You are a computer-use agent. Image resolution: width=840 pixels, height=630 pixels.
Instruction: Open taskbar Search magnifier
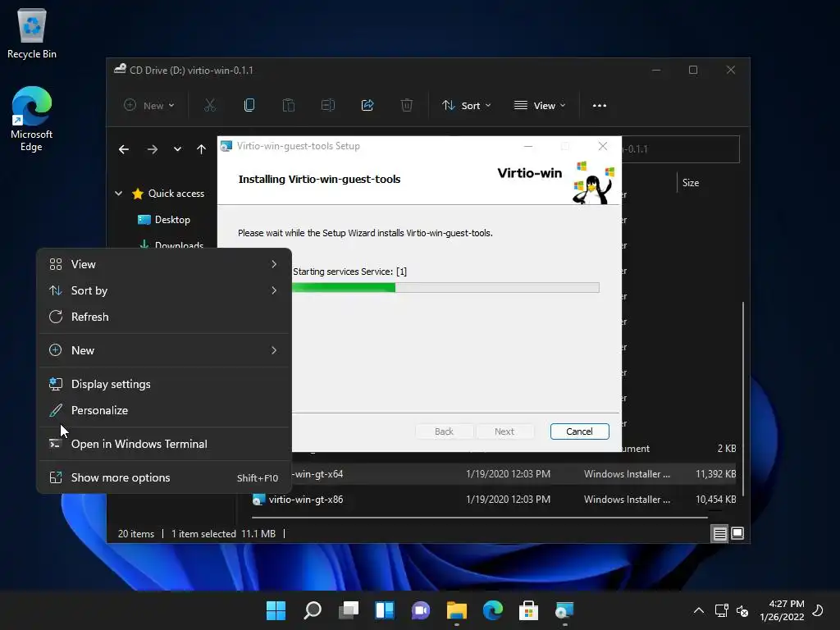[313, 610]
